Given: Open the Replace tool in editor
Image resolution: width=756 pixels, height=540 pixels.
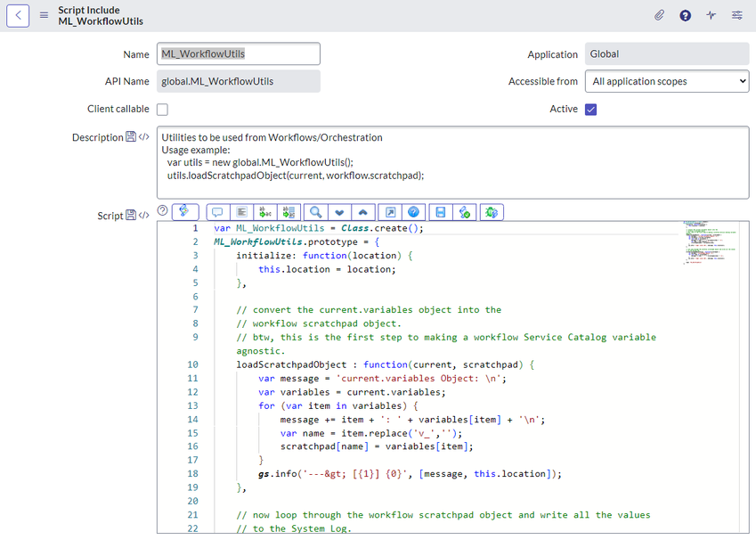Looking at the screenshot, I should (x=265, y=212).
